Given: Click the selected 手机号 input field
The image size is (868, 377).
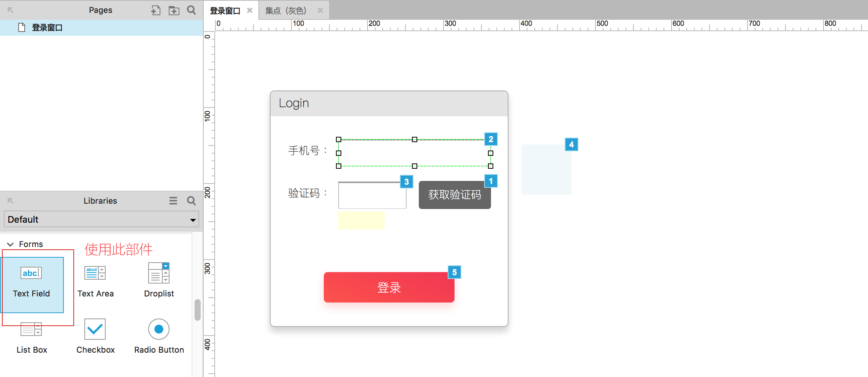Looking at the screenshot, I should tap(414, 153).
